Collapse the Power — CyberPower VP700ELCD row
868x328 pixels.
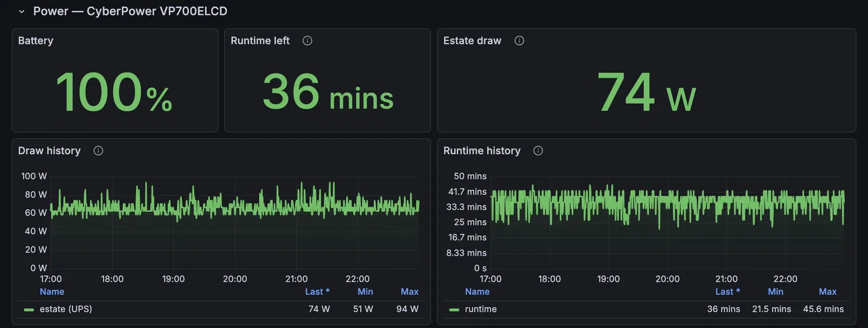[22, 11]
